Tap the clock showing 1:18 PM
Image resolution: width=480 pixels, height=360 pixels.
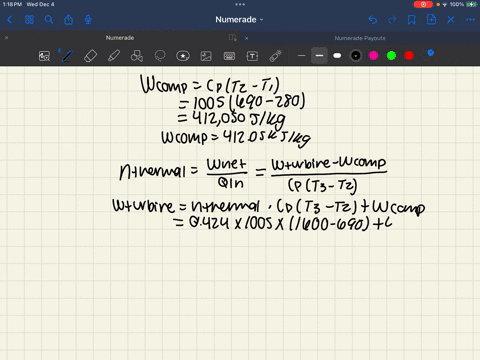[x=12, y=4]
